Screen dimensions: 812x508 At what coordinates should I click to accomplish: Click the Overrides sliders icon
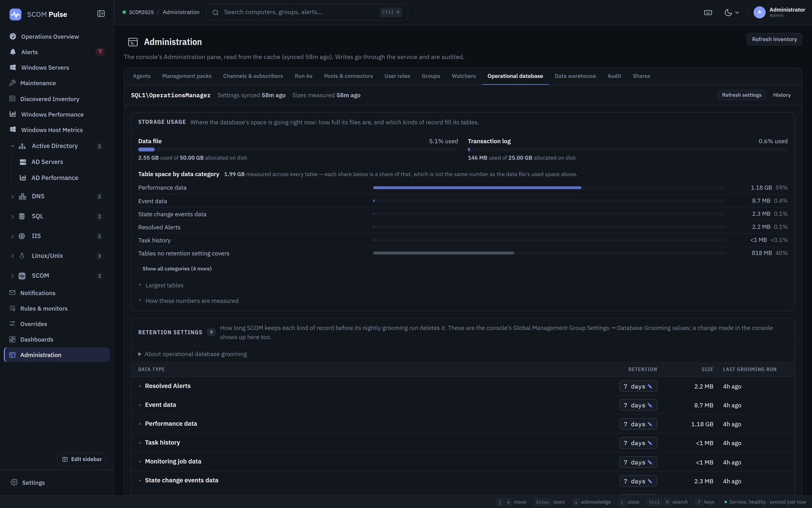tap(13, 324)
